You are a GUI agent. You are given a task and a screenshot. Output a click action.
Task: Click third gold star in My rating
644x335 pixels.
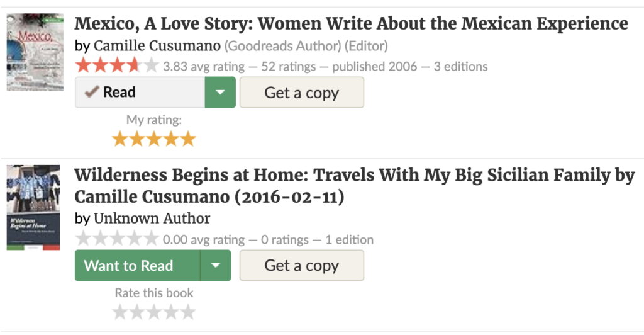point(154,139)
